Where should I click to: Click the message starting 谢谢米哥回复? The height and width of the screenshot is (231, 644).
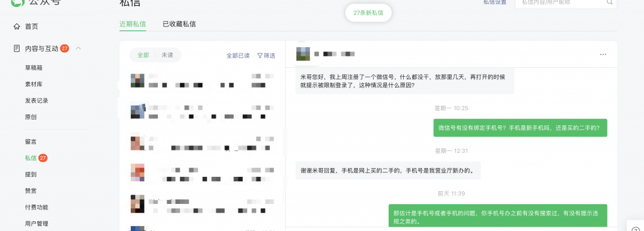point(388,170)
